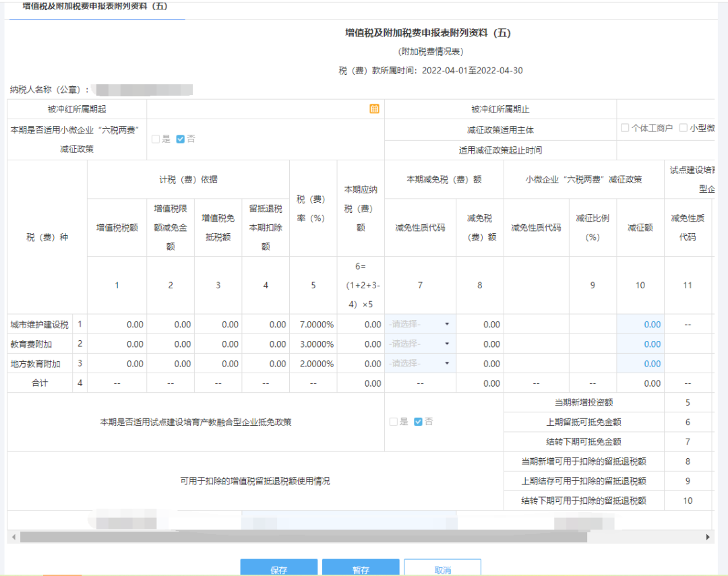Click the blue 减征额 cell for 教育费附加

click(x=640, y=344)
